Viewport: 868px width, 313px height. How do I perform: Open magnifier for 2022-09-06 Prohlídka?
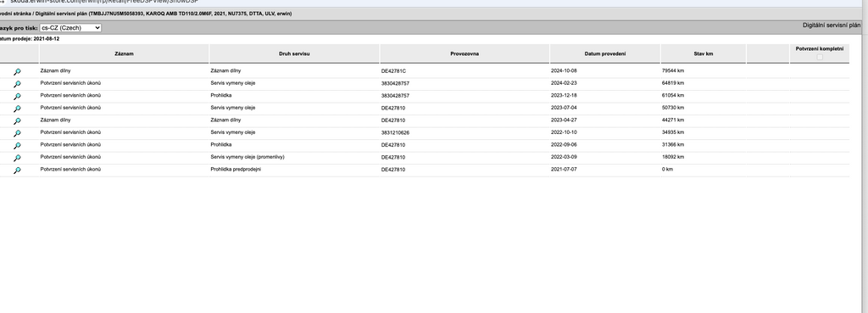17,145
